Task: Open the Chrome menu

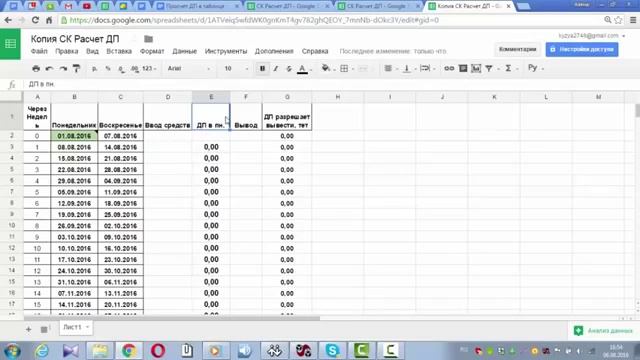Action: 633,20
